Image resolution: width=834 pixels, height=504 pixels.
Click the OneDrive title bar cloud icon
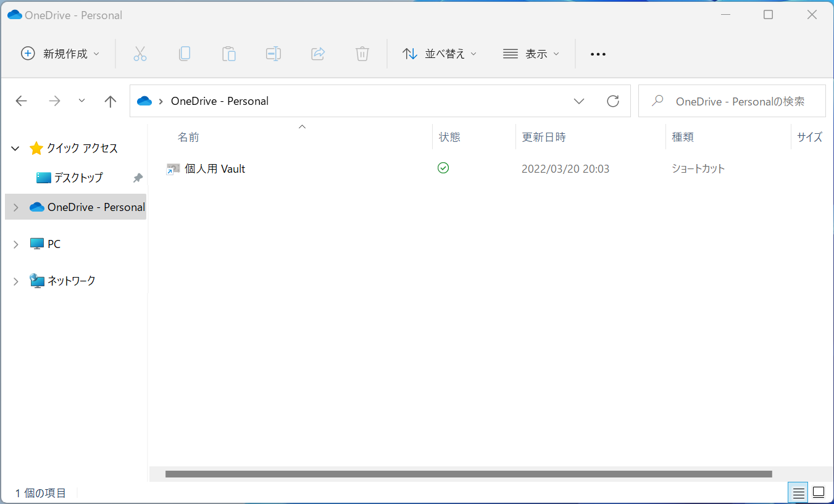(x=14, y=15)
